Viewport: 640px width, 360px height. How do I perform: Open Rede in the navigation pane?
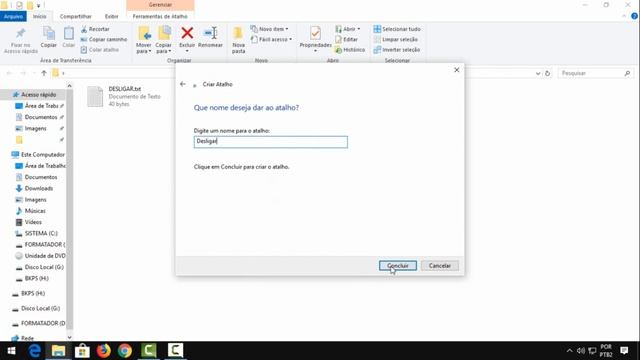[23, 338]
